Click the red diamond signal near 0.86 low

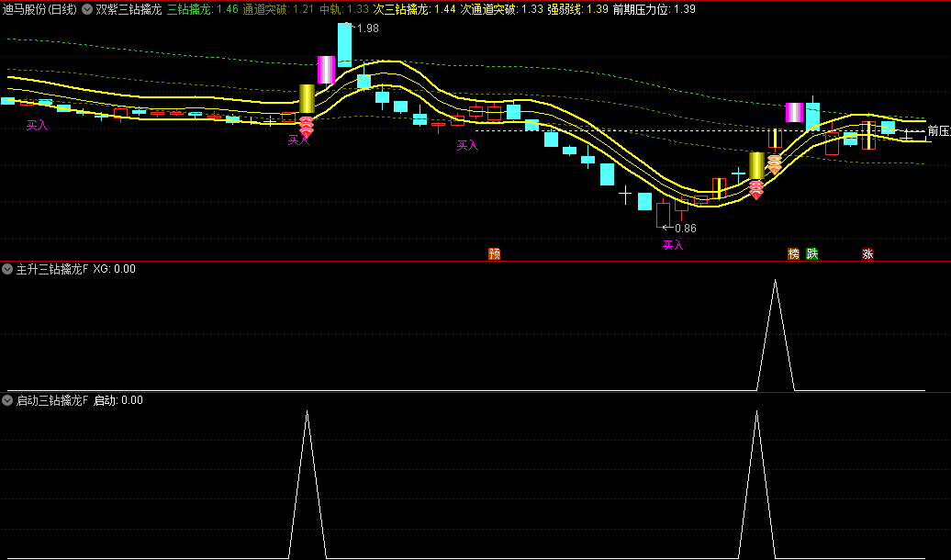[x=755, y=190]
